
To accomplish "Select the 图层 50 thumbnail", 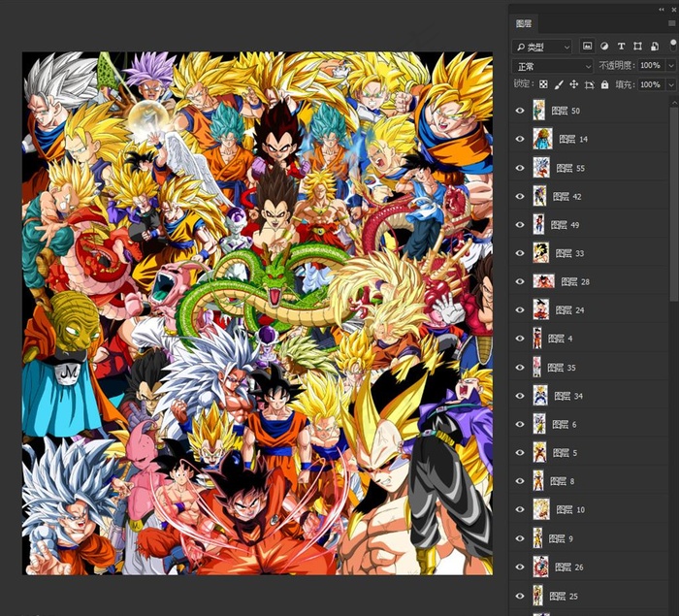I will (538, 110).
